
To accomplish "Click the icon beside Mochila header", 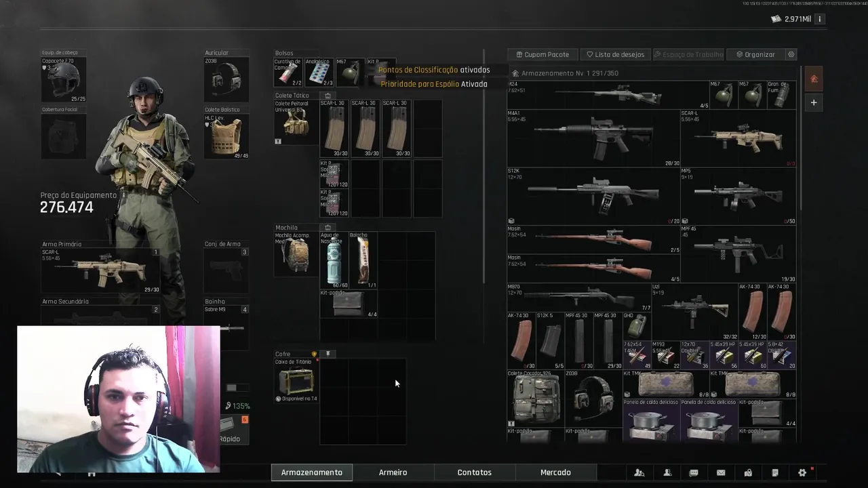I will point(328,228).
